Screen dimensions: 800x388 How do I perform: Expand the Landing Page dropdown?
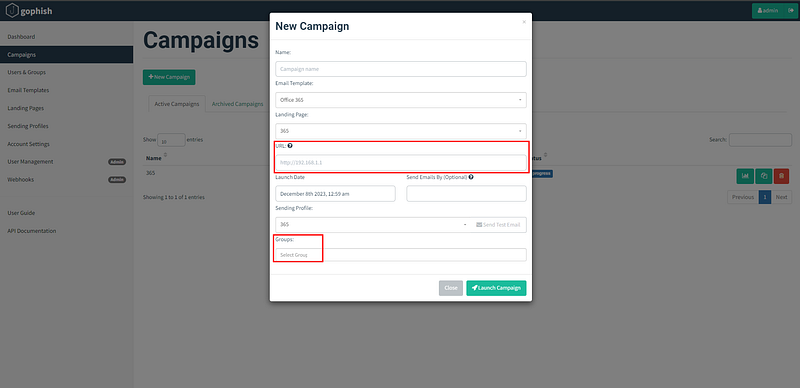(401, 131)
